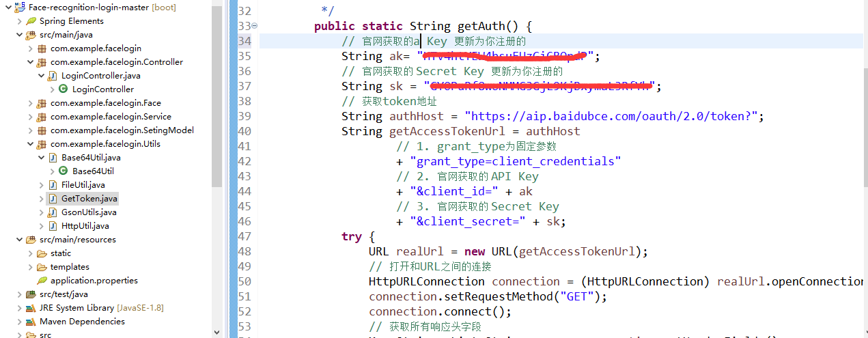
Task: Click the com.example.facelogin.Controller package icon
Action: [42, 62]
